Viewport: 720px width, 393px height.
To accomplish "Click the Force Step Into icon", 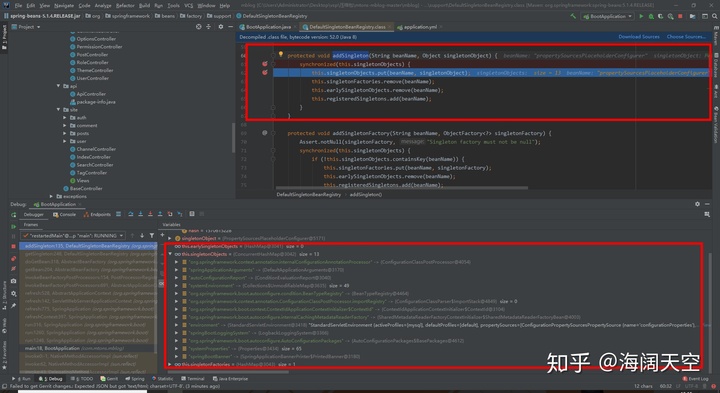I will pyautogui.click(x=150, y=214).
